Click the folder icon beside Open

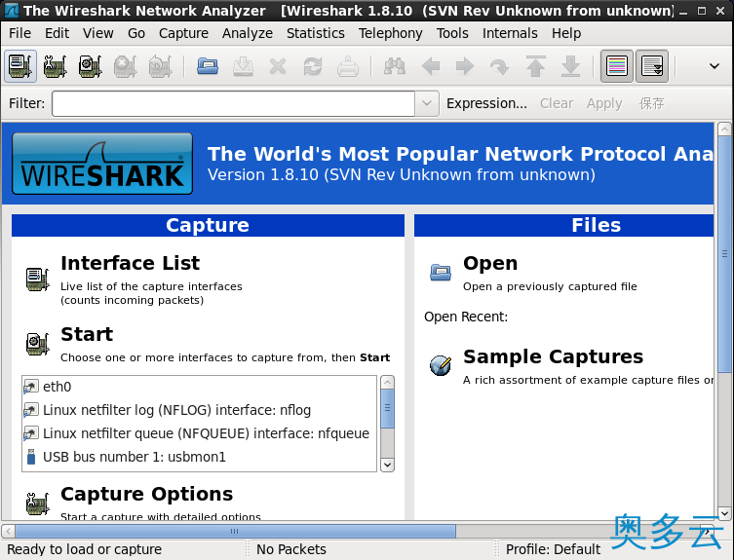point(440,272)
